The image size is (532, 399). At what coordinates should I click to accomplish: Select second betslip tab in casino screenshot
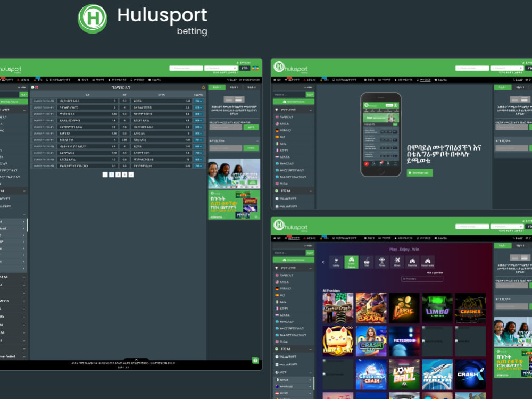click(x=520, y=246)
